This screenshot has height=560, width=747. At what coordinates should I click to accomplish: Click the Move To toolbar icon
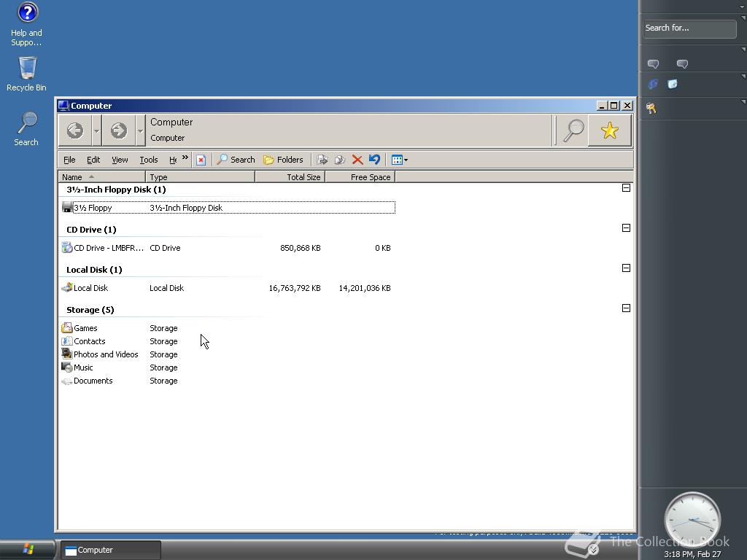(x=322, y=160)
